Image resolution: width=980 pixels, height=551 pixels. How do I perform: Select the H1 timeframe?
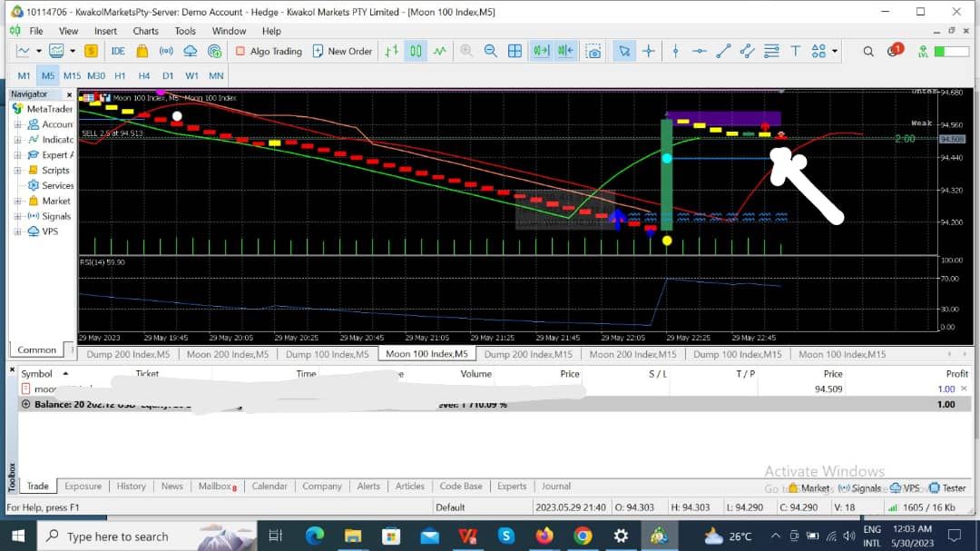[120, 75]
